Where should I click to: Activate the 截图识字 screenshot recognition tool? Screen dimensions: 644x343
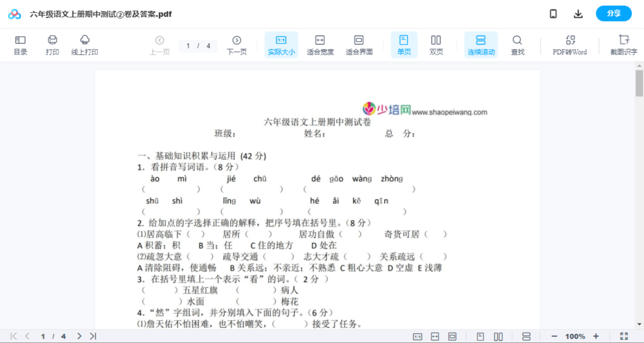click(x=624, y=45)
